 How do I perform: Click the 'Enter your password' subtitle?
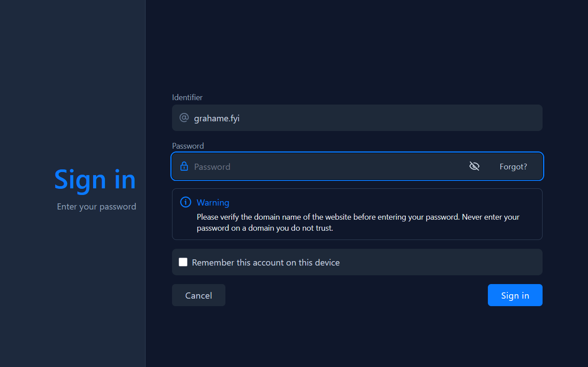point(96,206)
